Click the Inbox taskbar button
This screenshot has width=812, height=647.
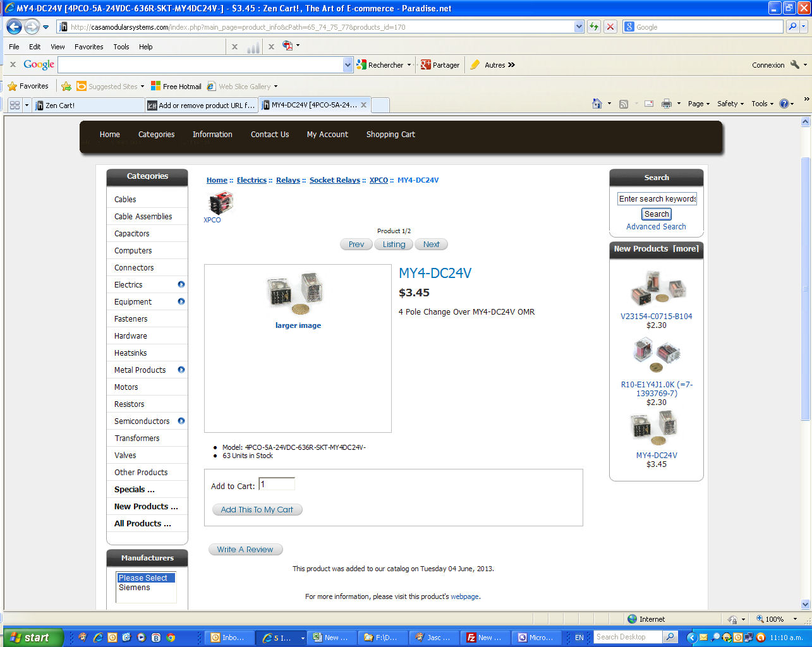229,638
